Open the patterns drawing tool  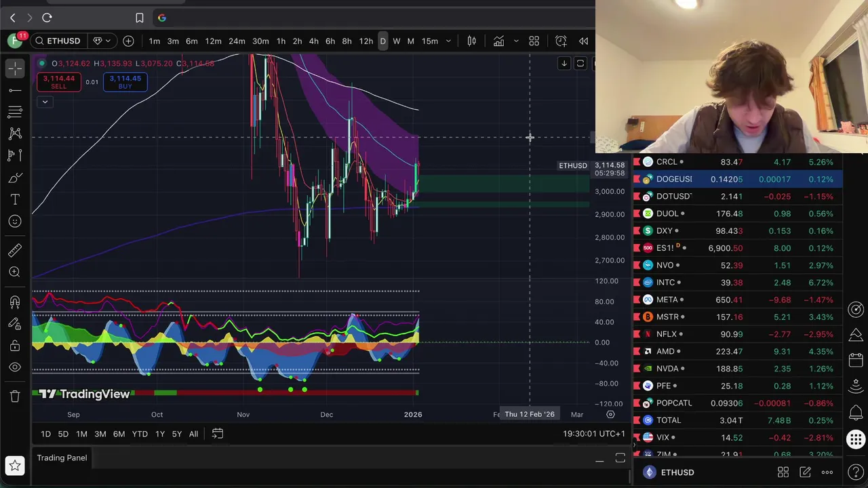pyautogui.click(x=15, y=134)
